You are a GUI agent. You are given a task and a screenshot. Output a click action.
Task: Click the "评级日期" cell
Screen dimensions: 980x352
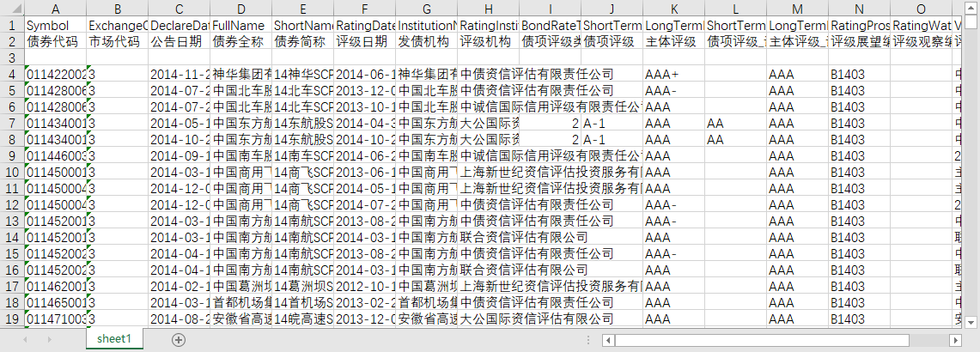pos(365,42)
